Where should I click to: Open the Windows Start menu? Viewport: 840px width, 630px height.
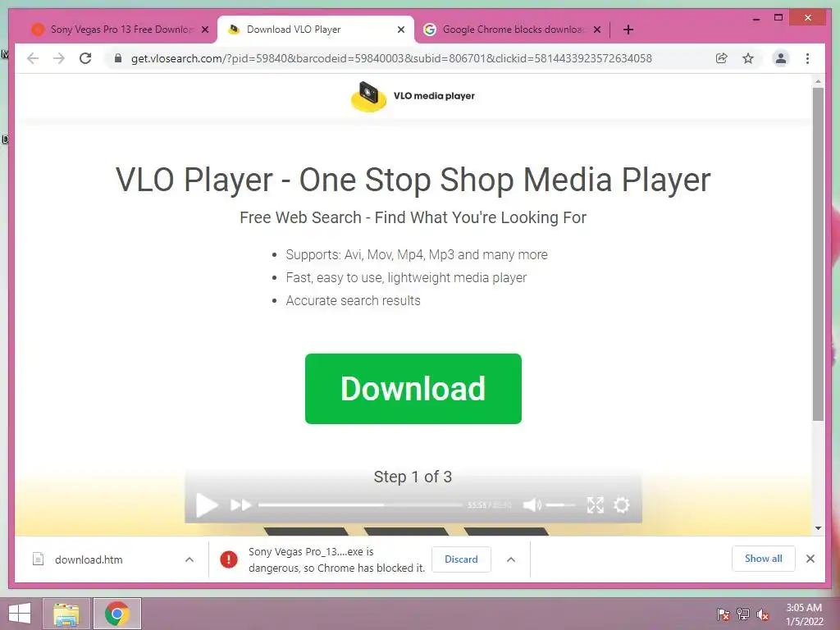tap(20, 614)
